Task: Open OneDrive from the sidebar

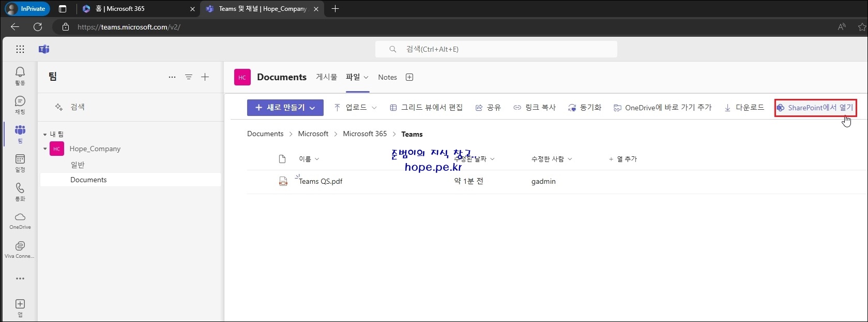Action: 20,221
